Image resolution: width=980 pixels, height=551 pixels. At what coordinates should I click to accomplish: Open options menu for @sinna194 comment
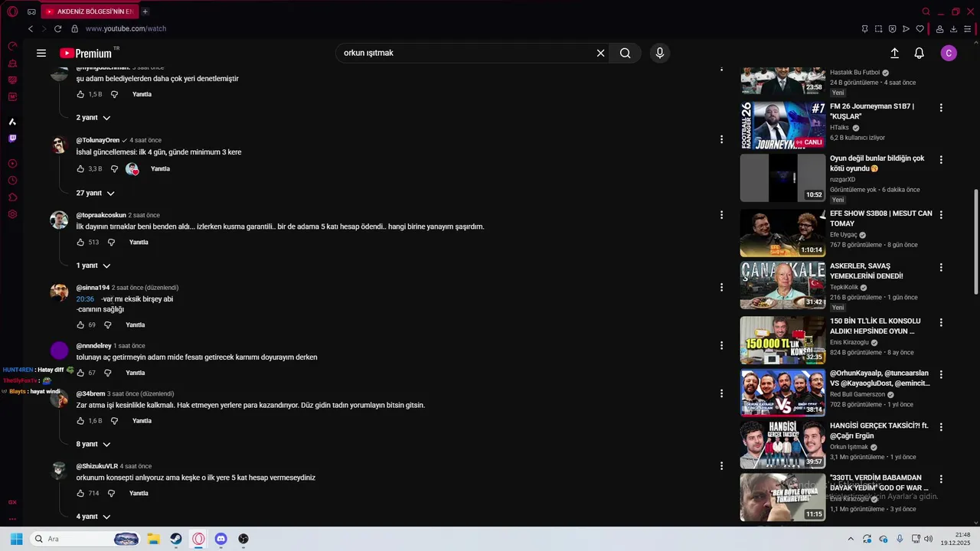721,288
